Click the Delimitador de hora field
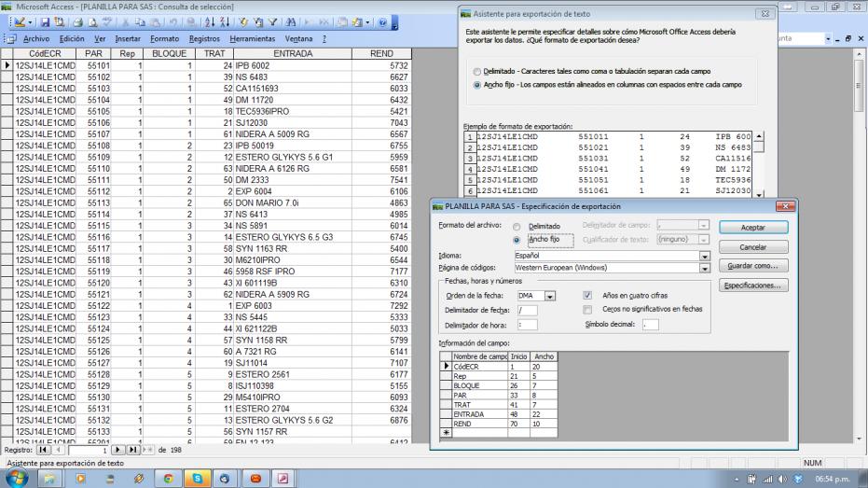 click(527, 325)
